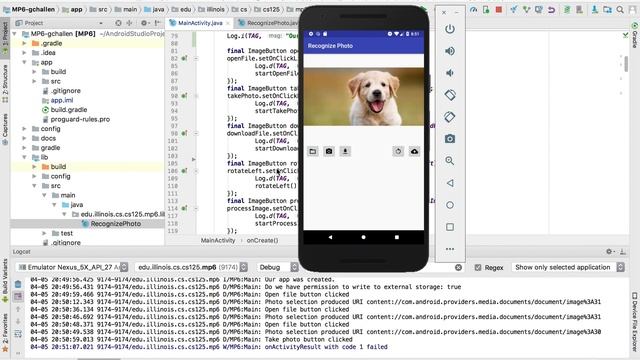Click scroll-from-source target icon in Project panel
Viewport: 640px width, 360px height.
pos(118,23)
